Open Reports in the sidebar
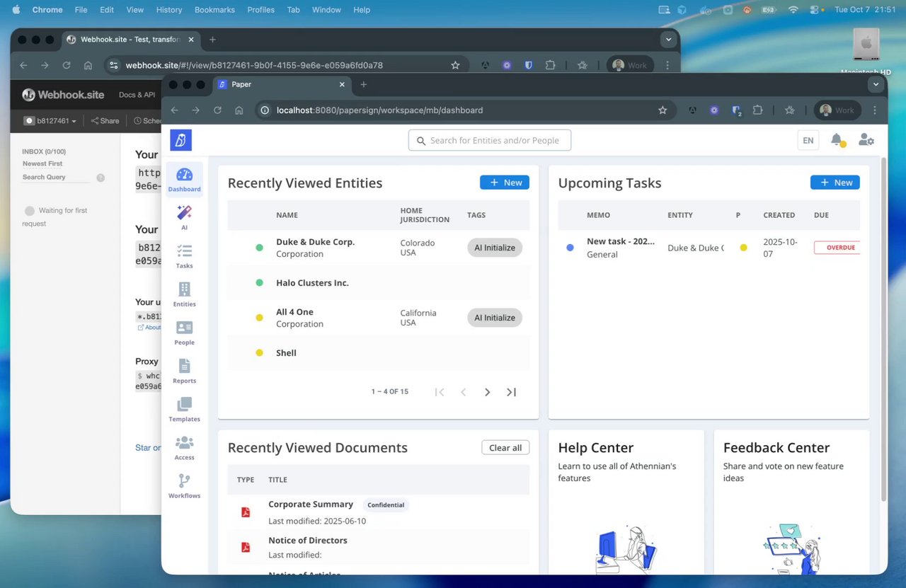 [184, 371]
